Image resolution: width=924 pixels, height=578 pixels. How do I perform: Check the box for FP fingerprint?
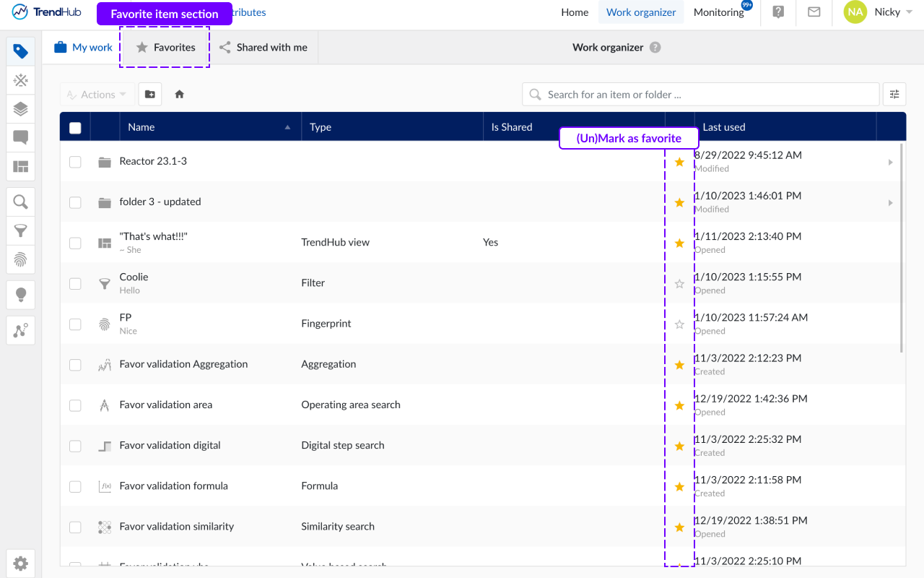coord(75,324)
